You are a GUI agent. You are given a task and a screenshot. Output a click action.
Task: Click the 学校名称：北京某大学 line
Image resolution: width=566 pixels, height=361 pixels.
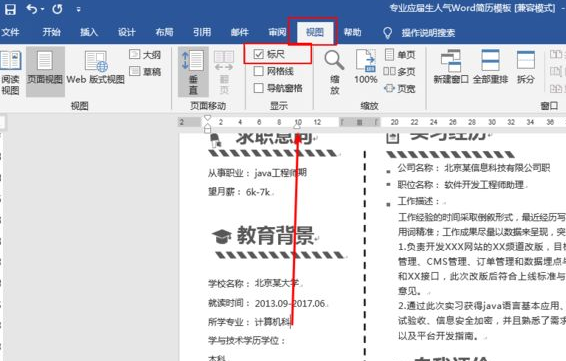254,283
